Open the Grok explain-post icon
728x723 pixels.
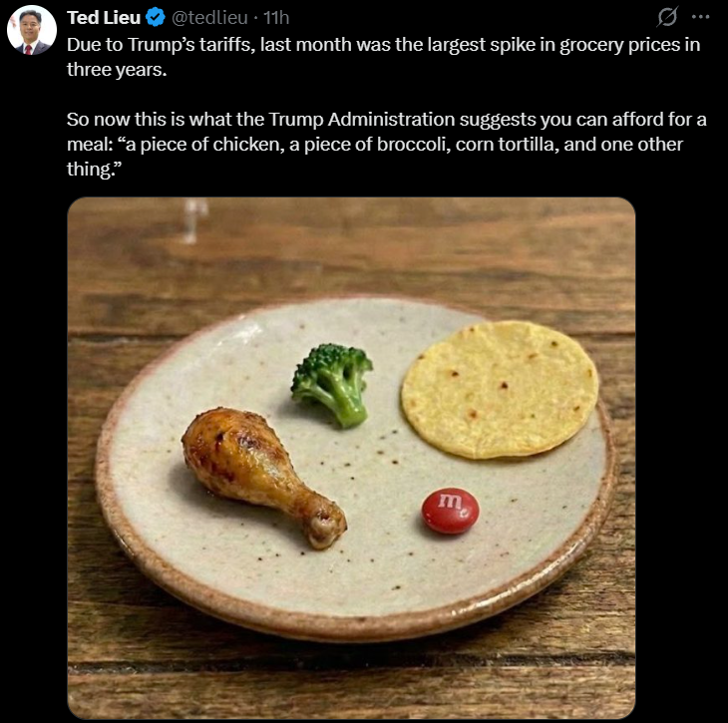669,18
